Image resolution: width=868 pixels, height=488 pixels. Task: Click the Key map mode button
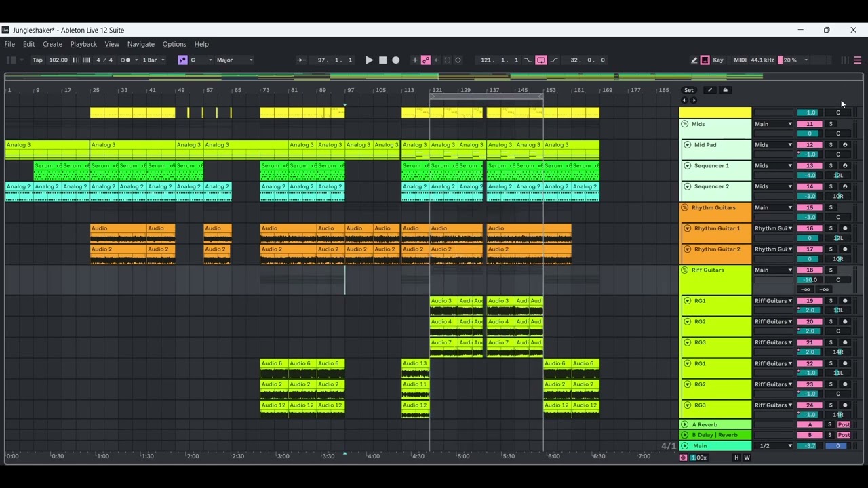(x=718, y=60)
